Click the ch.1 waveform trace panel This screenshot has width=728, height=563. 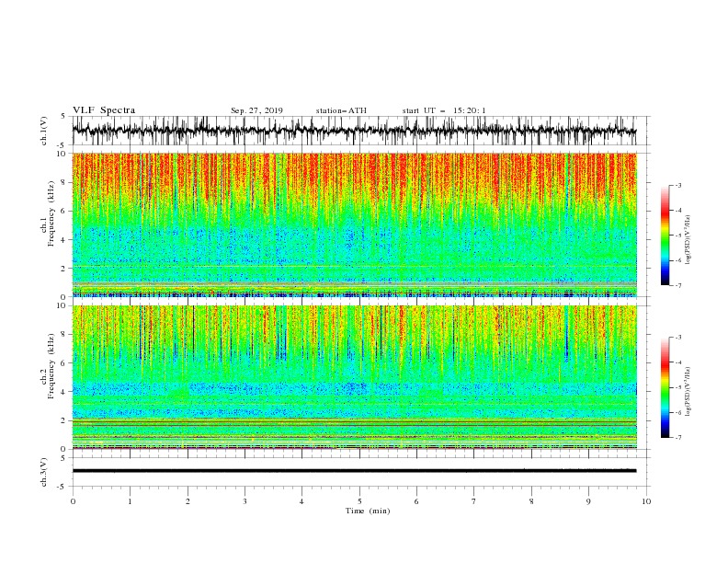pyautogui.click(x=361, y=131)
